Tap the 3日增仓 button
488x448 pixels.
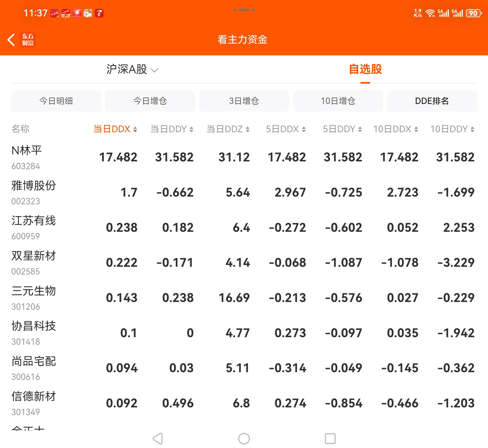pos(244,101)
